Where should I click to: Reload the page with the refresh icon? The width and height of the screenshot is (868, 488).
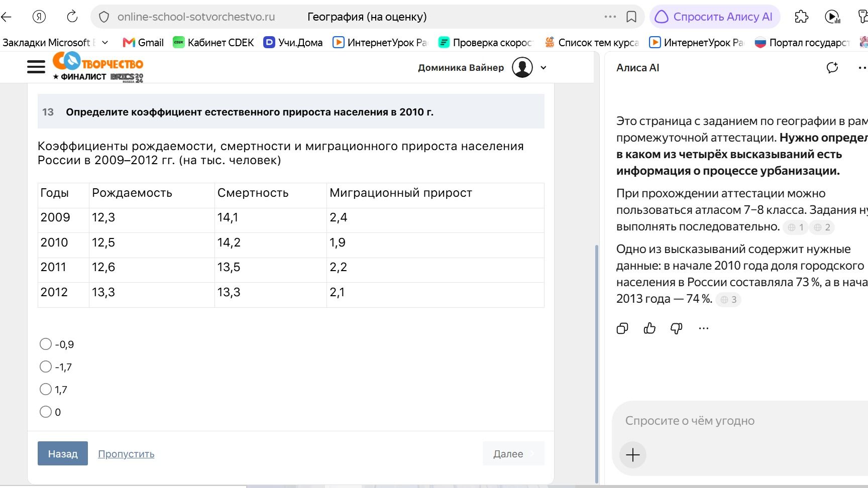[72, 17]
